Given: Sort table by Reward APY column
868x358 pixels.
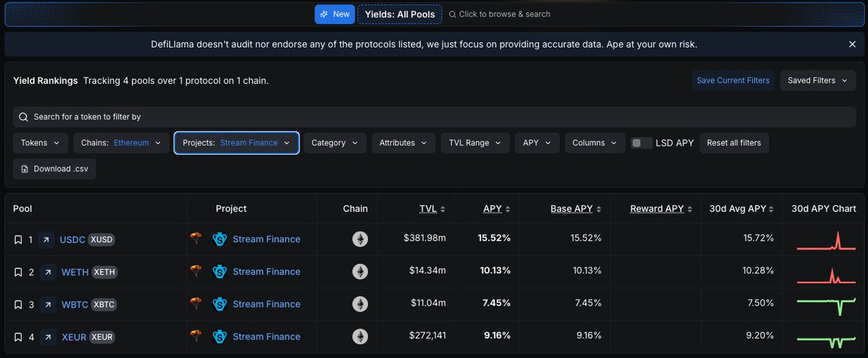Looking at the screenshot, I should (x=661, y=209).
